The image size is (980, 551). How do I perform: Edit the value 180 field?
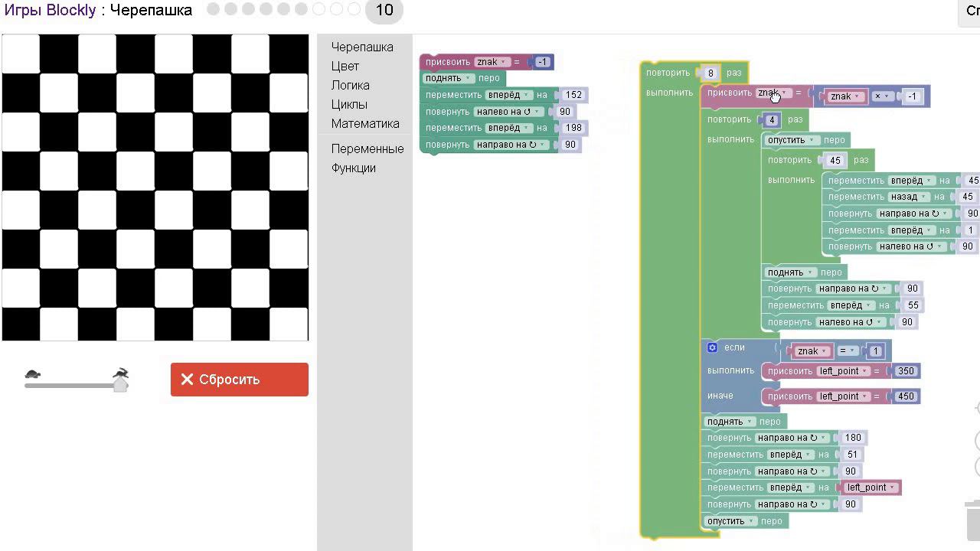click(x=853, y=438)
